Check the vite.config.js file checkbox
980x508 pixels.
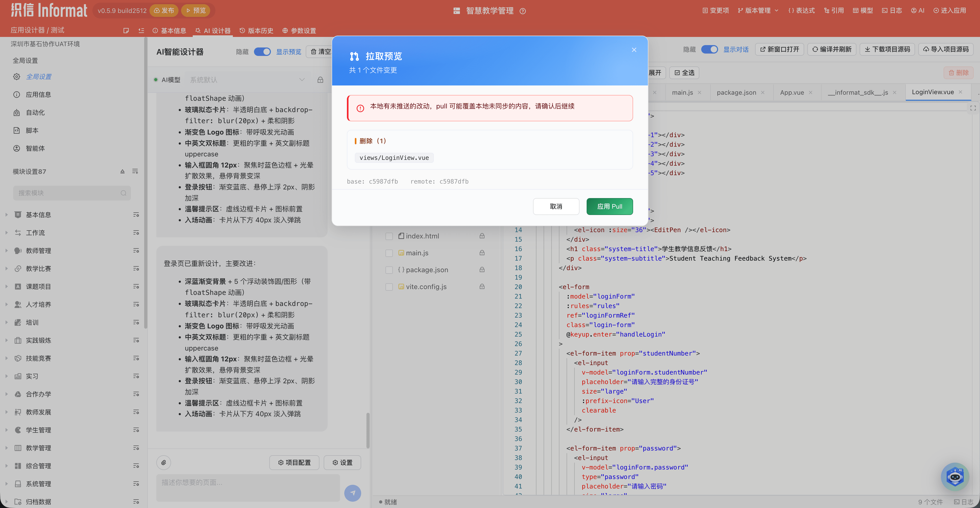coord(389,287)
